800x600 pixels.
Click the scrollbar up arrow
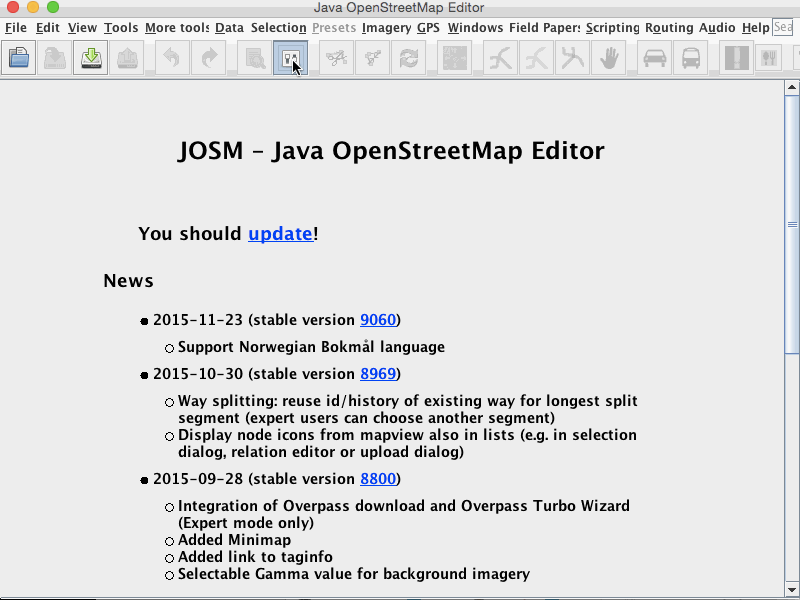pyautogui.click(x=792, y=87)
